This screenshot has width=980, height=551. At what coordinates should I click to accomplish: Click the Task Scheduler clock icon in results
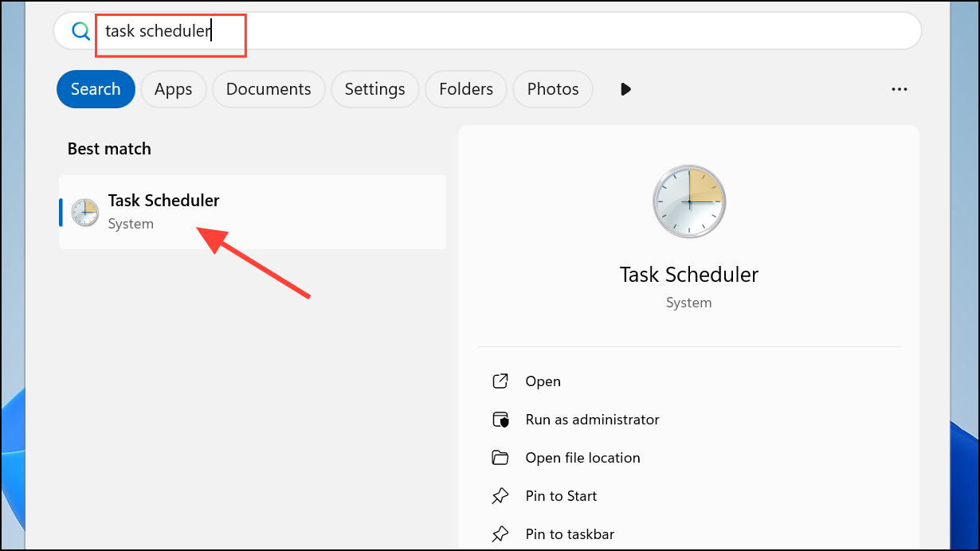click(84, 213)
